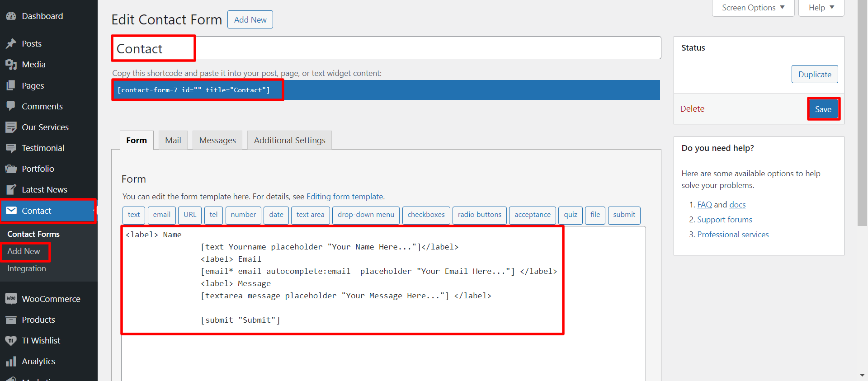Insert a drop-down menu form tag
Image resolution: width=868 pixels, height=381 pixels.
(366, 215)
